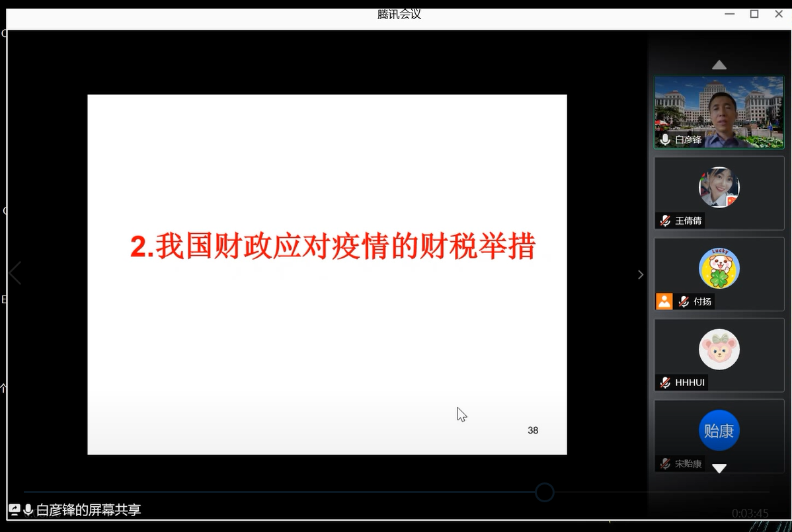Open 付扬's Lucky avatar tile

point(719,268)
